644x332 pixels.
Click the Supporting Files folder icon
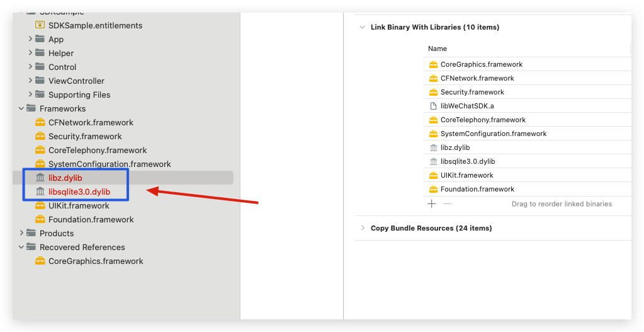[40, 94]
